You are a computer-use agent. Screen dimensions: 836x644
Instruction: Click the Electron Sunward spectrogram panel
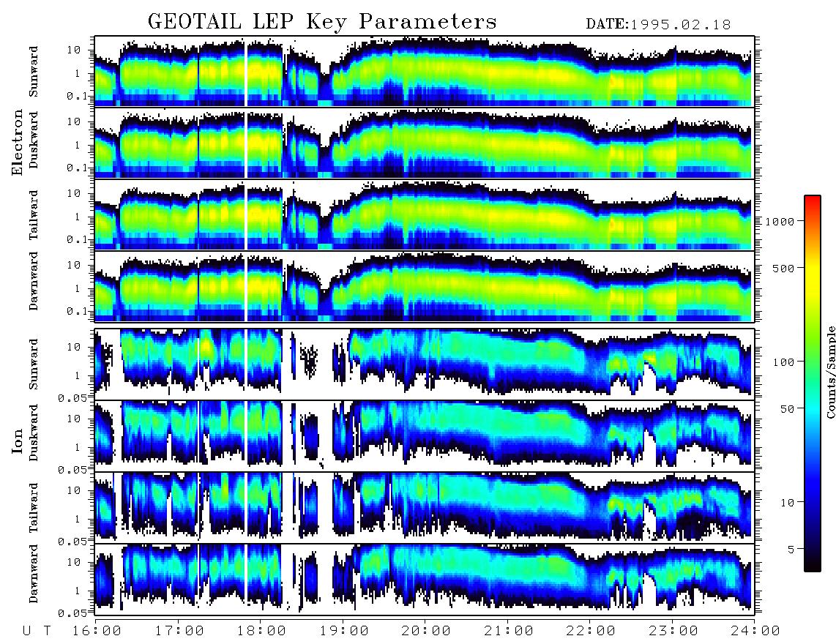[425, 71]
